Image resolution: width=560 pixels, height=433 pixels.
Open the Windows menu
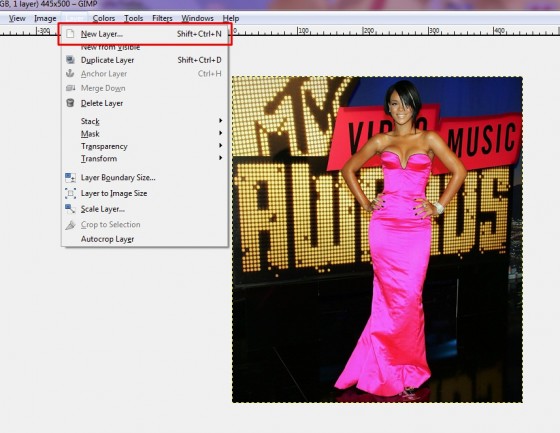pyautogui.click(x=197, y=18)
